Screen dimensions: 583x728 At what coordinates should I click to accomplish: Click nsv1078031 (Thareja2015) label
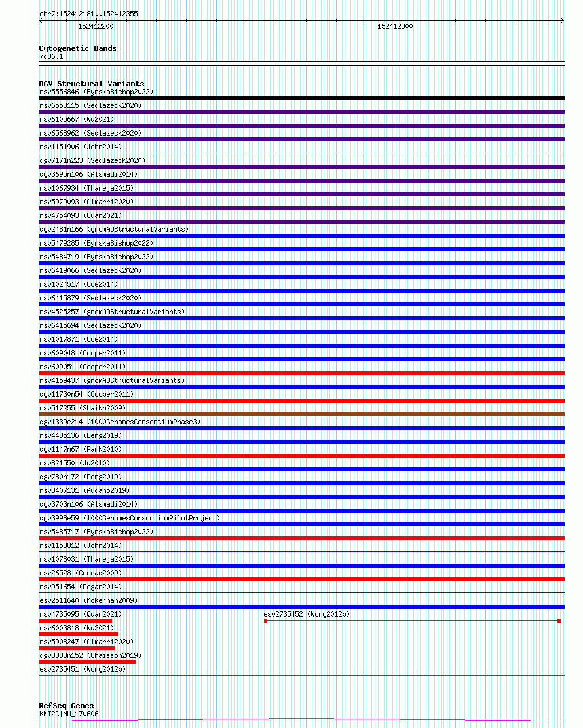click(x=86, y=560)
